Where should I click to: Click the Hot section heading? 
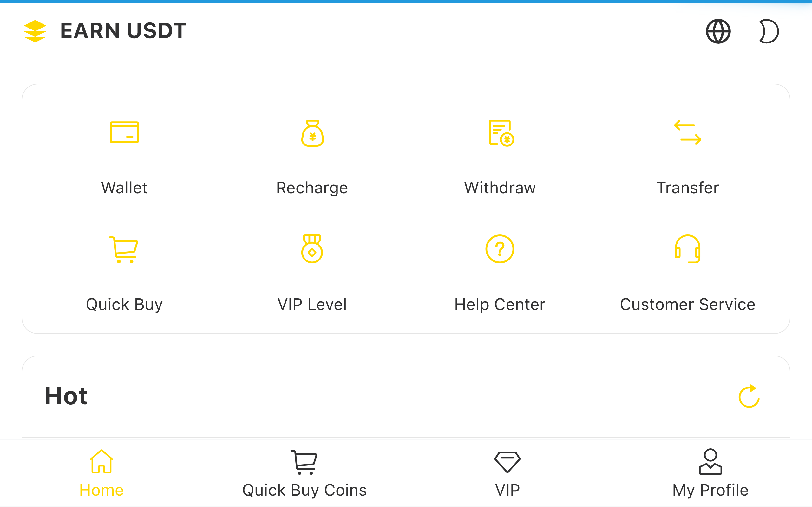click(66, 396)
